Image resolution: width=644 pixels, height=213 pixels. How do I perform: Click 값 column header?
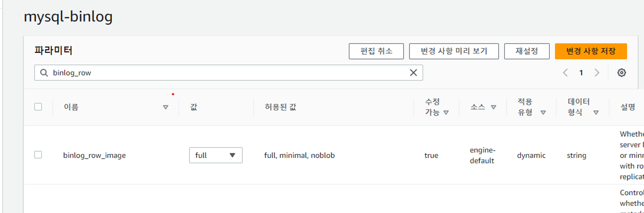pos(194,107)
